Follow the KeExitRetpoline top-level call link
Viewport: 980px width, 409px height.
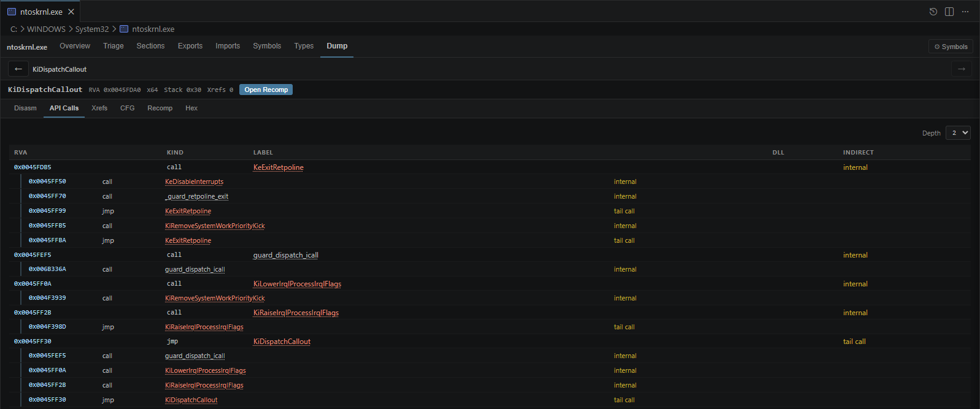(x=279, y=167)
